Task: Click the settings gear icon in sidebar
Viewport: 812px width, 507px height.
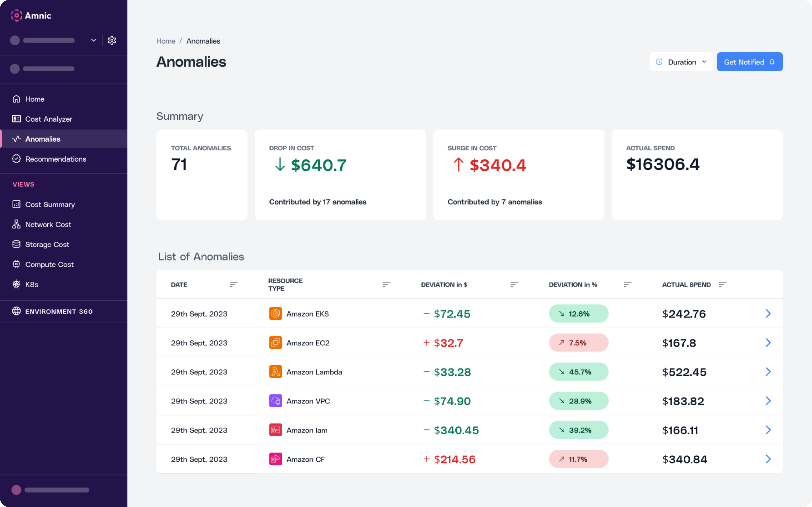Action: 112,40
